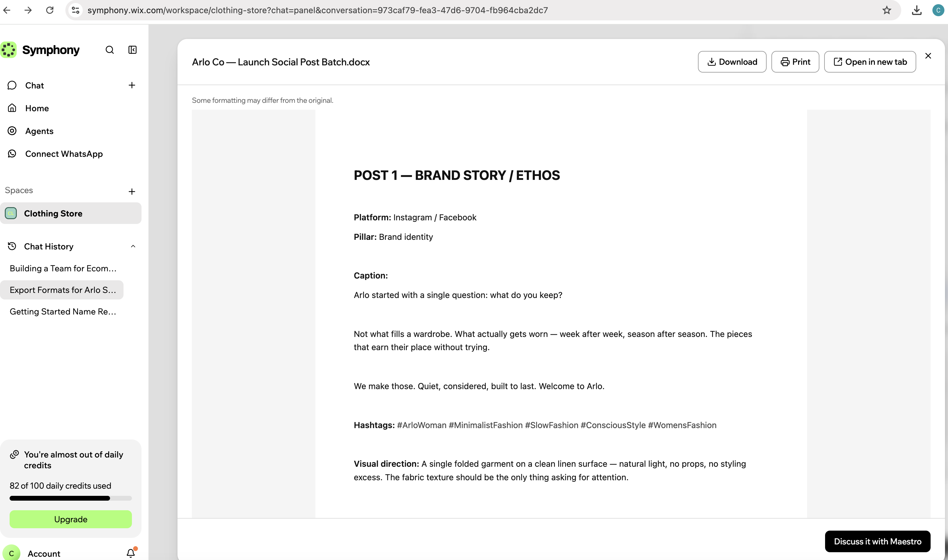
Task: Click the green Upgrade button
Action: pos(70,519)
